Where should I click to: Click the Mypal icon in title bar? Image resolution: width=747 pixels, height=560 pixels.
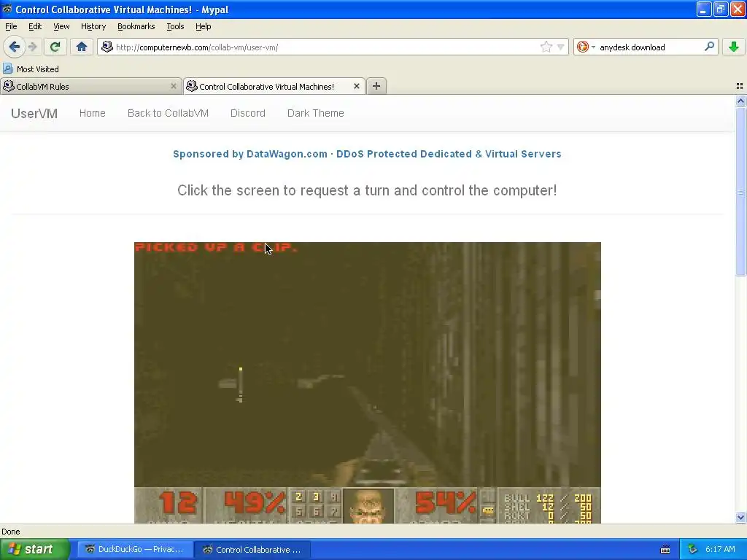[x=7, y=9]
